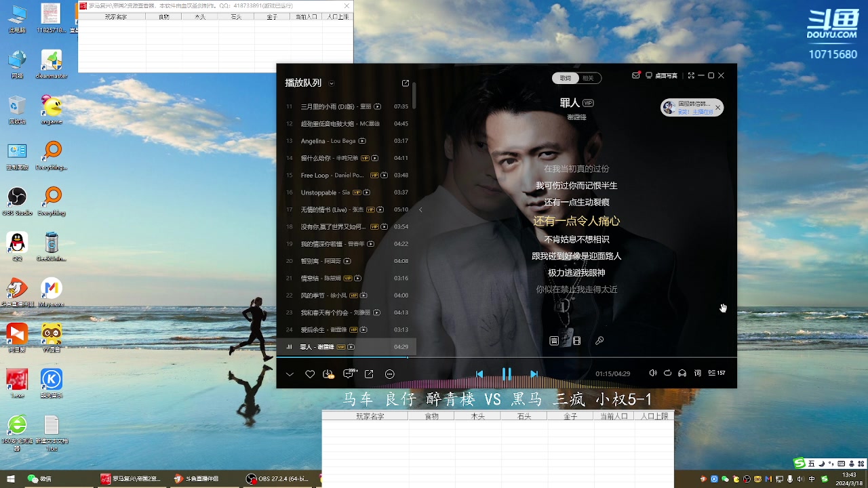Mute the player volume
This screenshot has width=868, height=488.
point(652,373)
